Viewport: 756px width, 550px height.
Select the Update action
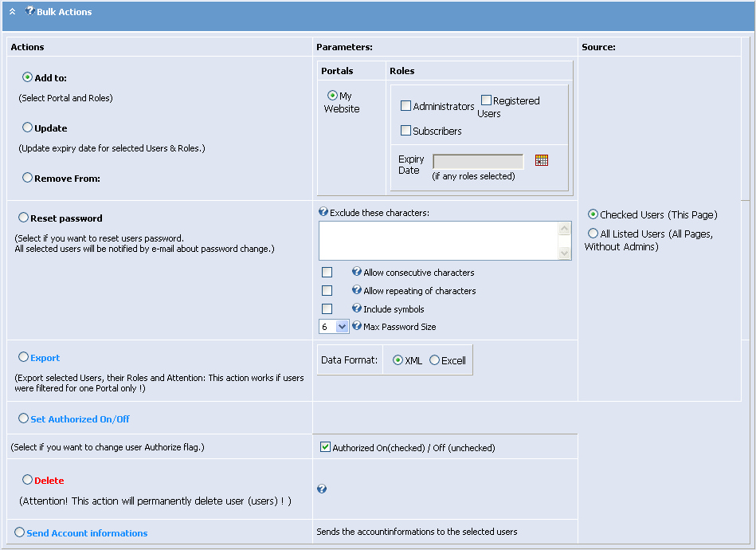click(27, 128)
